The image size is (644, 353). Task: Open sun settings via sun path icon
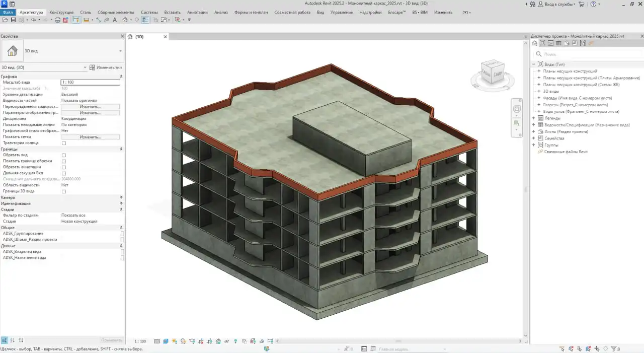pos(174,341)
